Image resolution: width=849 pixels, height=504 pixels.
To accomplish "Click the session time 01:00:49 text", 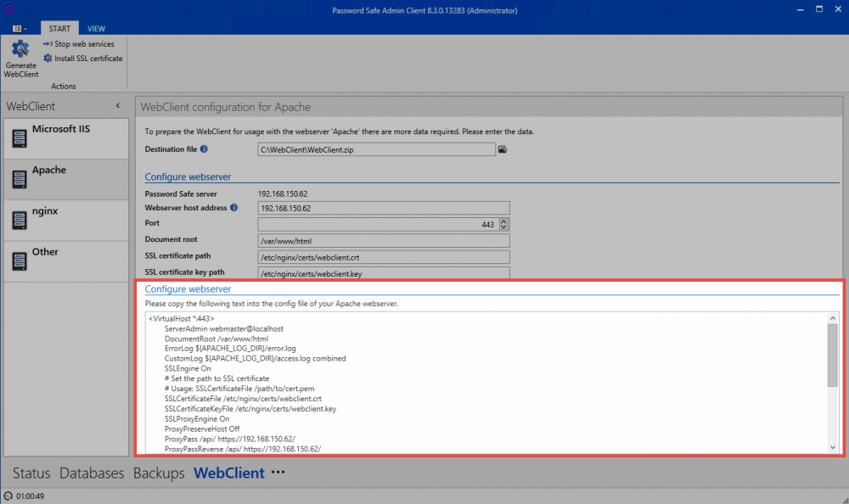I will pos(31,496).
